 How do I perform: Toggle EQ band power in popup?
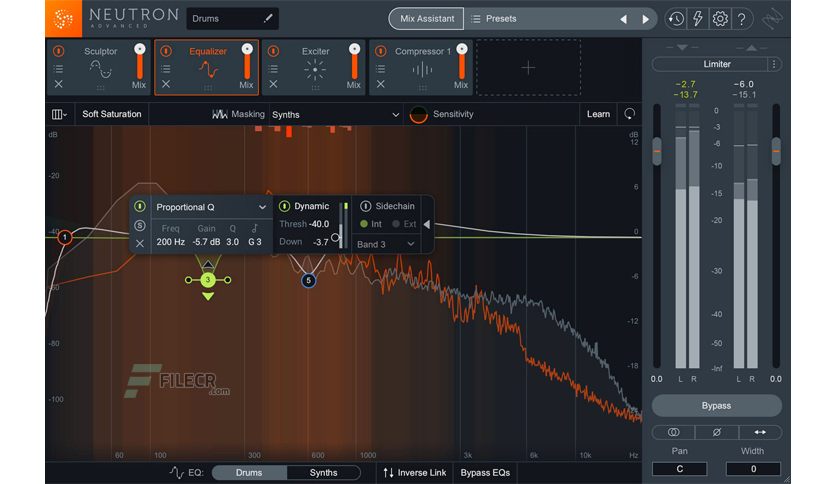[x=140, y=206]
